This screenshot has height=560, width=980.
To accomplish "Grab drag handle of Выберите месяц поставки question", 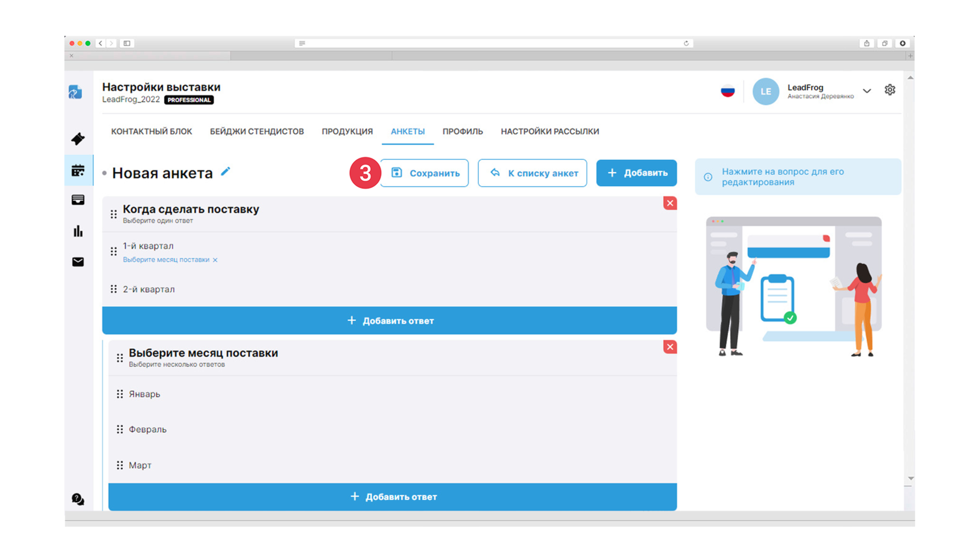I will click(120, 358).
